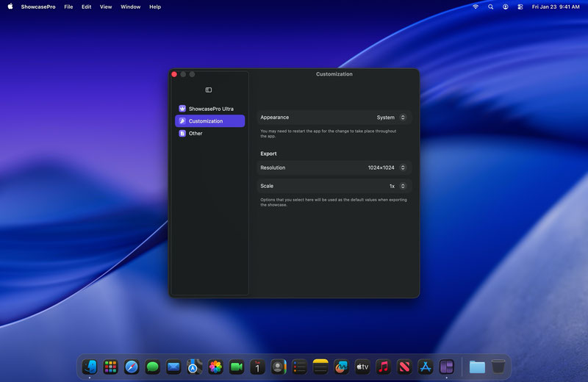This screenshot has width=588, height=382.
Task: Open the Music app in dock
Action: pyautogui.click(x=383, y=367)
